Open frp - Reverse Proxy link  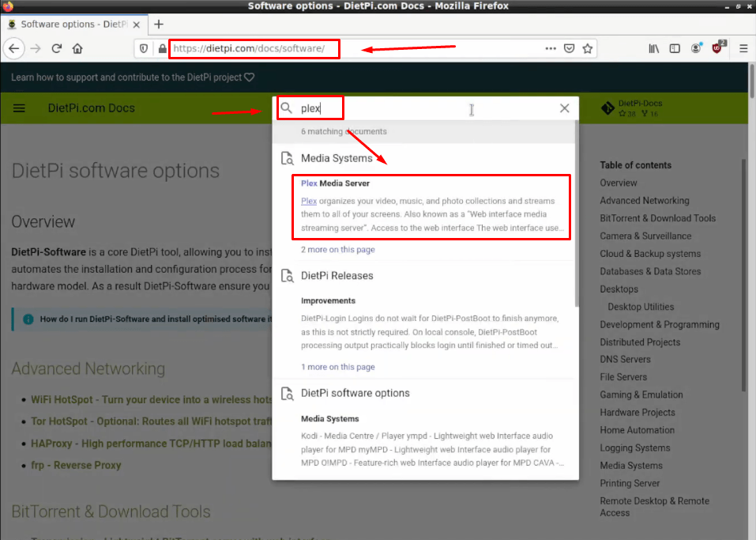click(76, 465)
